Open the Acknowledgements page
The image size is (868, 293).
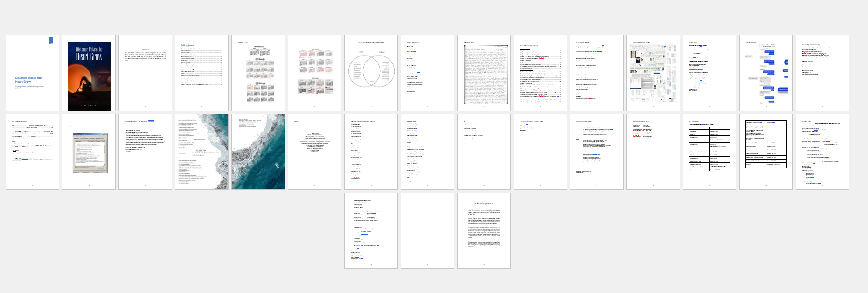coord(484,230)
